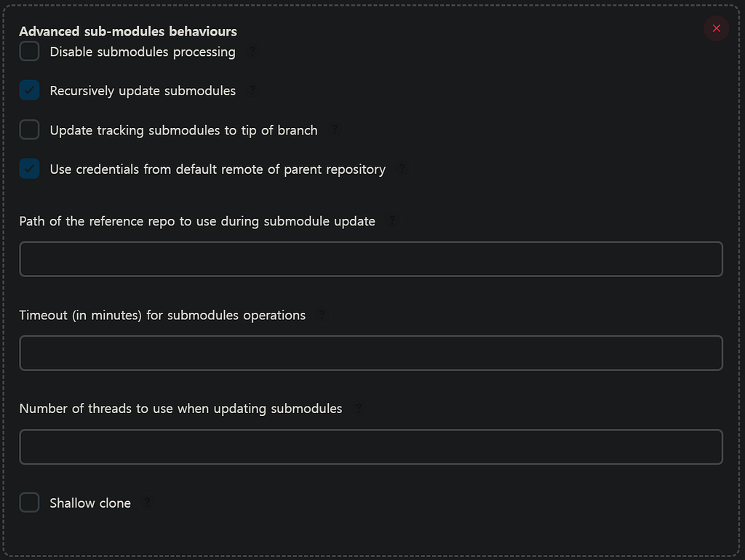Click the submodules timeout minutes input
The height and width of the screenshot is (560, 745).
click(371, 353)
